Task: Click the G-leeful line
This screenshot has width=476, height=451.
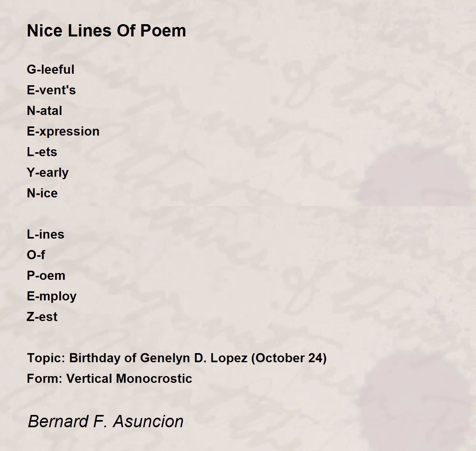Action: [50, 69]
